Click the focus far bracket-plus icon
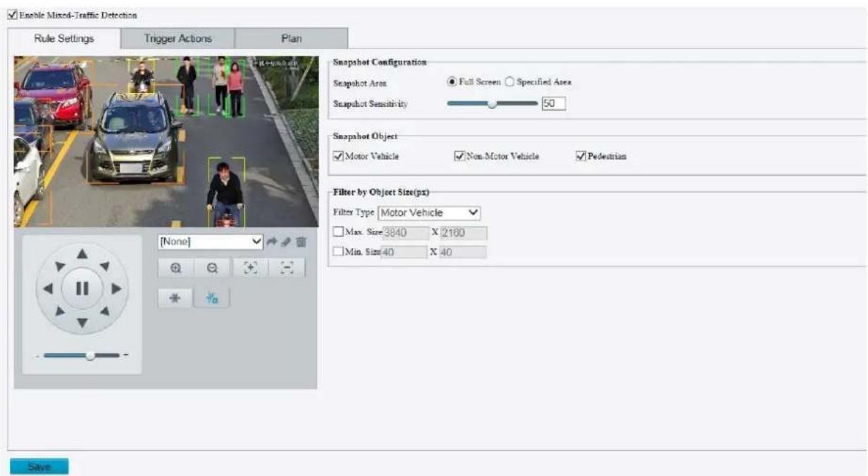This screenshot has height=476, width=868. coord(251,268)
